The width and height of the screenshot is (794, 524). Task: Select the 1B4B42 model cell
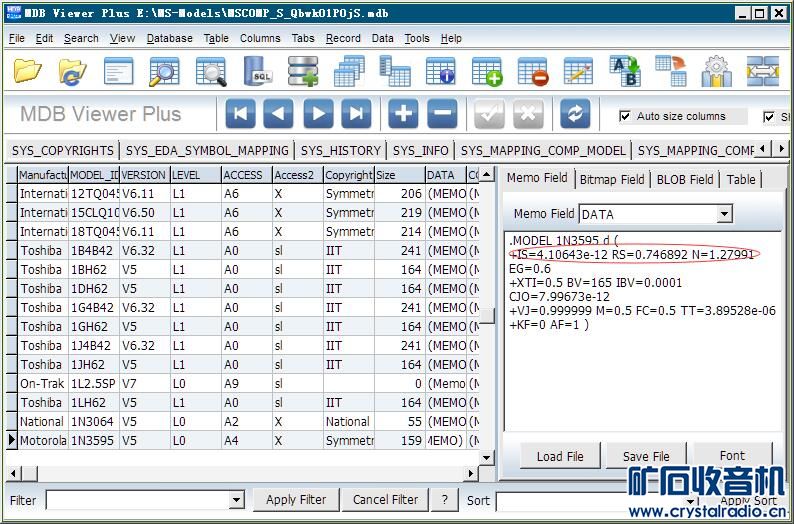[94, 251]
